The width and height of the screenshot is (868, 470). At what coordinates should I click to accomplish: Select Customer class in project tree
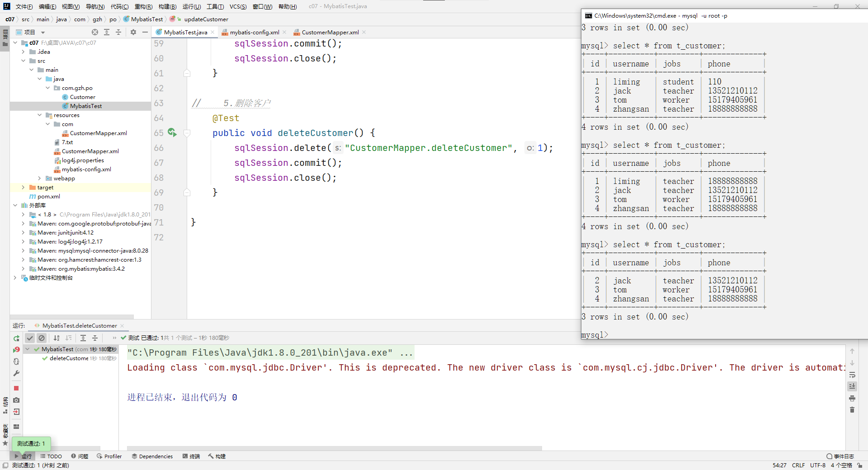(82, 97)
